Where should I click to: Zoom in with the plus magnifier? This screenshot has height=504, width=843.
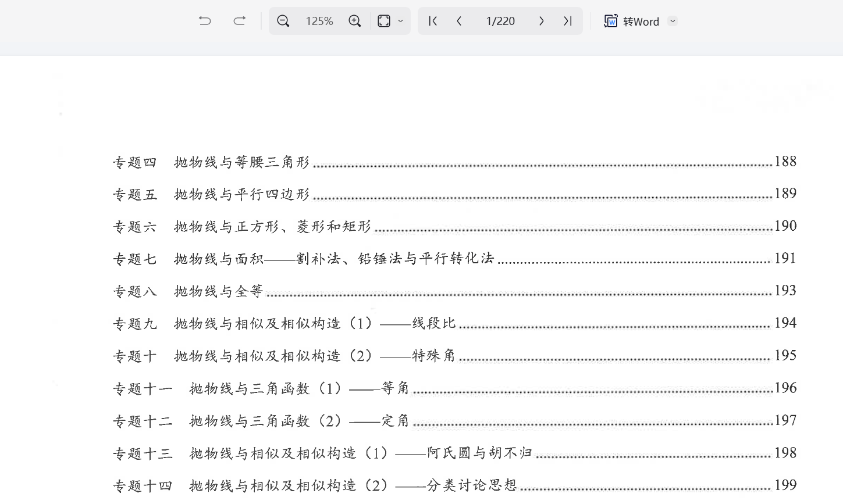tap(354, 21)
